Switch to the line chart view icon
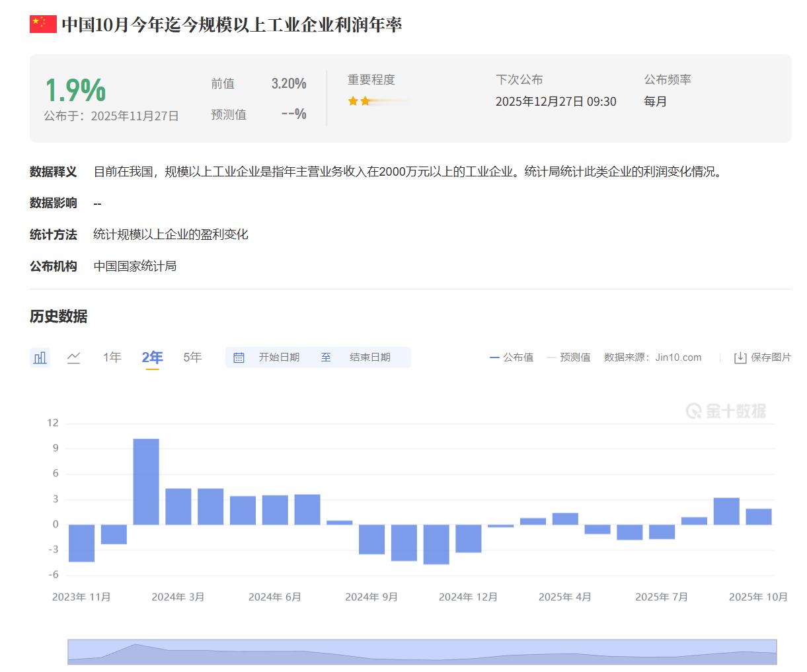 tap(74, 357)
